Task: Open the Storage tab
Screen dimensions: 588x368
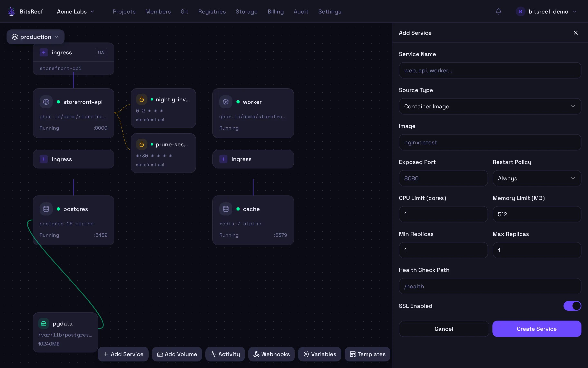Action: (x=246, y=11)
